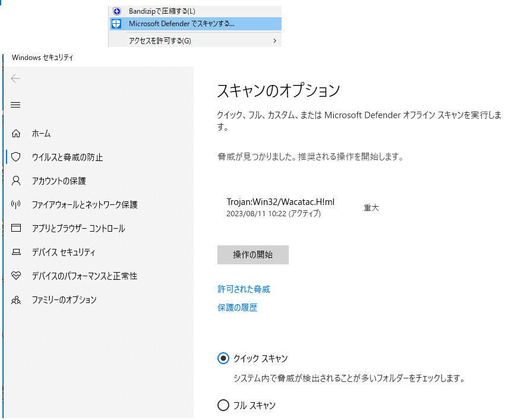Viewport: 521px width, 420px height.
Task: Click the Bandizip compress icon
Action: pyautogui.click(x=116, y=11)
